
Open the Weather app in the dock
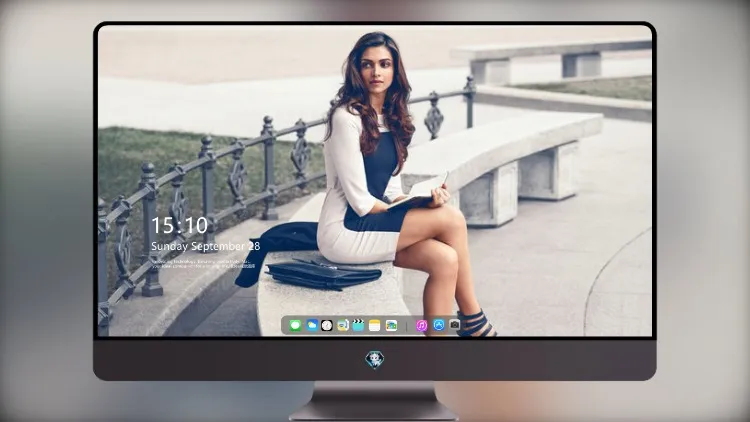pyautogui.click(x=312, y=326)
